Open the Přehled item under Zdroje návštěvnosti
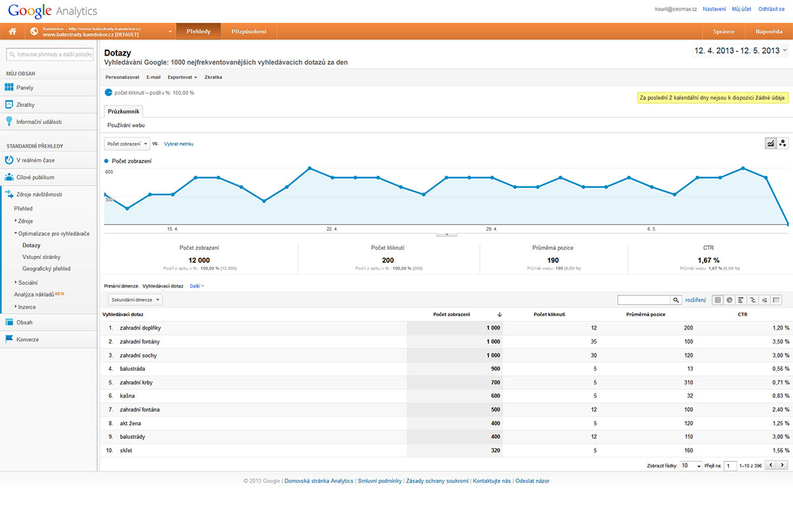The image size is (793, 532). [x=23, y=209]
